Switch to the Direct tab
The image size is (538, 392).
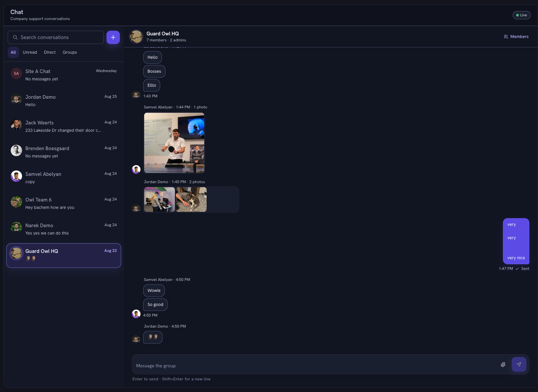coord(50,52)
